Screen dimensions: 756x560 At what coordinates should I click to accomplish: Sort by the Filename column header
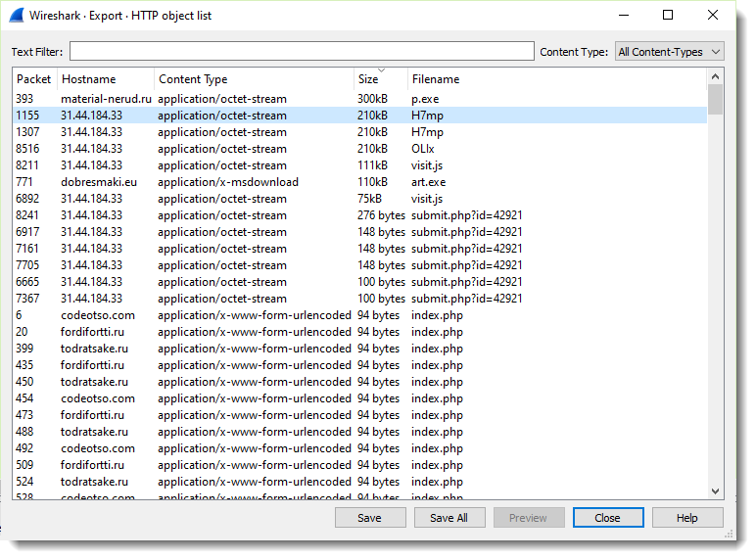tap(557, 79)
